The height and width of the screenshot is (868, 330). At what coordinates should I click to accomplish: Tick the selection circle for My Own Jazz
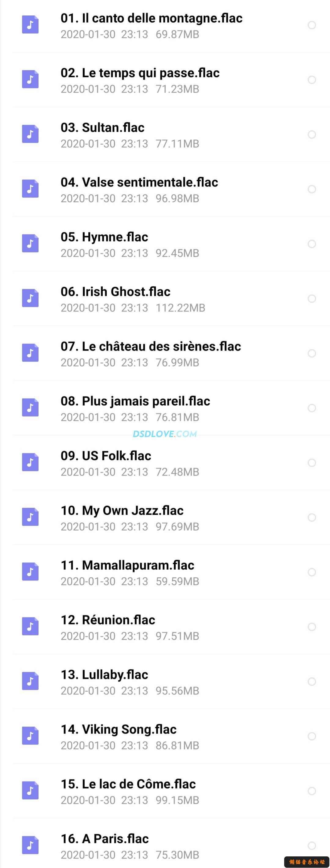312,517
